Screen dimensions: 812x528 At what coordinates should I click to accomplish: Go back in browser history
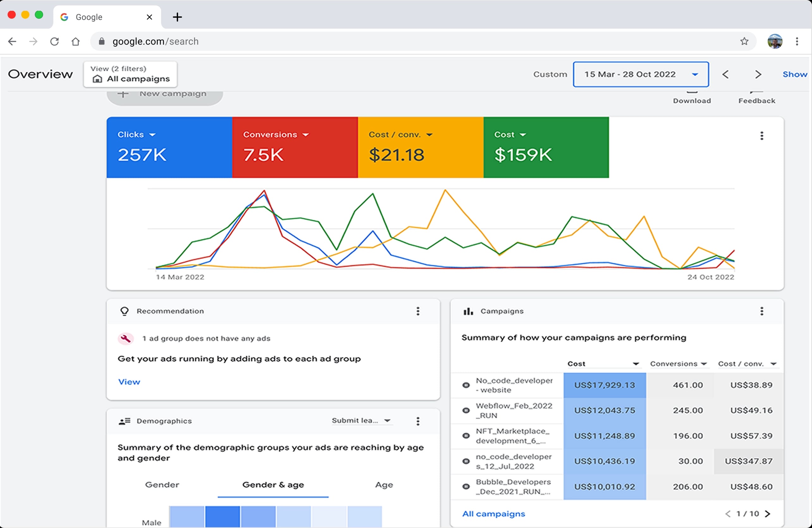[12, 42]
